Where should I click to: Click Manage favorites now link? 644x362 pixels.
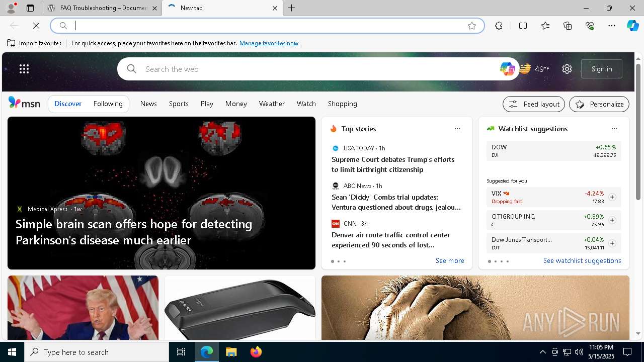point(269,43)
